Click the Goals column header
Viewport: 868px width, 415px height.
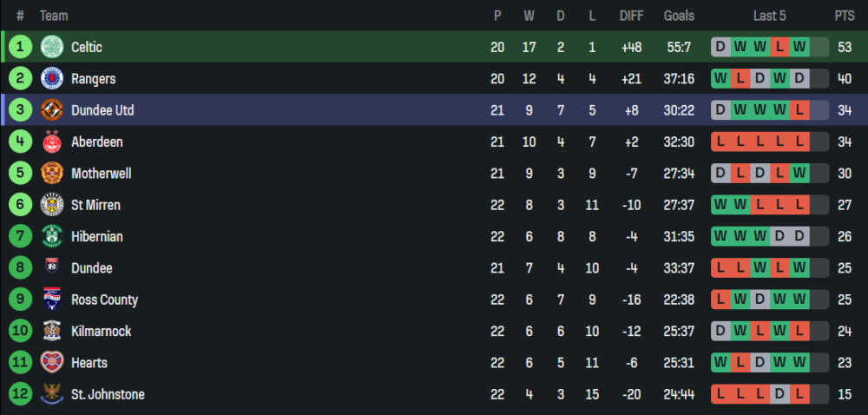(679, 16)
